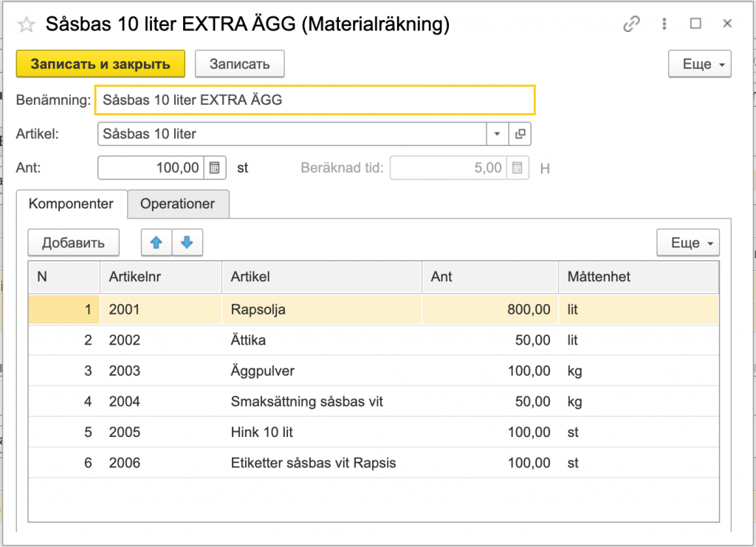
Task: Click calculator icon in Beräknad tid field
Action: 518,168
